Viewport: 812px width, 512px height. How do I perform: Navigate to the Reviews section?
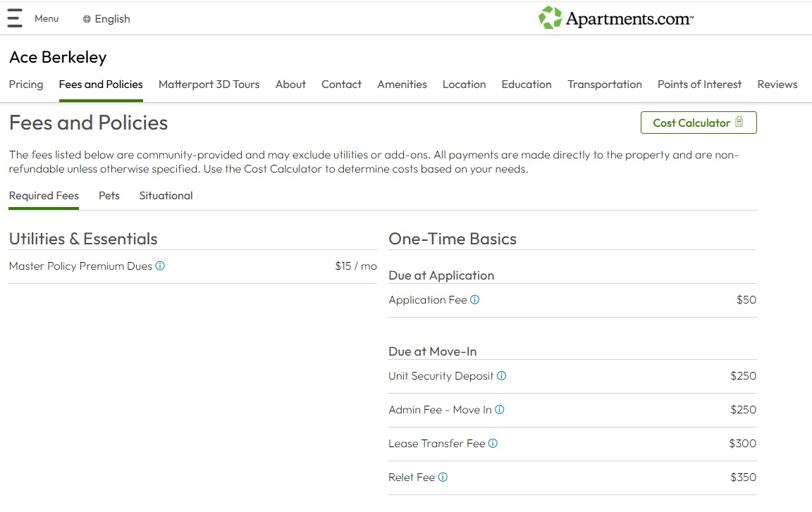pyautogui.click(x=777, y=85)
